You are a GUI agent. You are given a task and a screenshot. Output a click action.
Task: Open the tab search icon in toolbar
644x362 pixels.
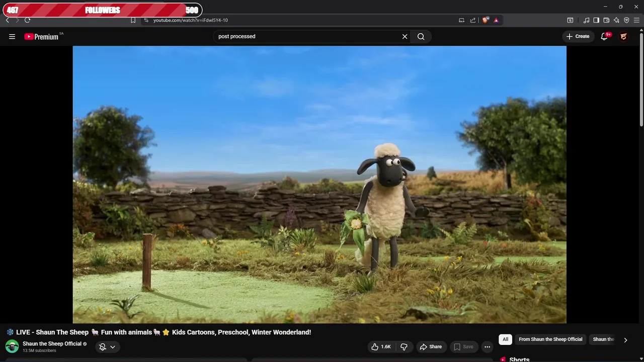[570, 20]
